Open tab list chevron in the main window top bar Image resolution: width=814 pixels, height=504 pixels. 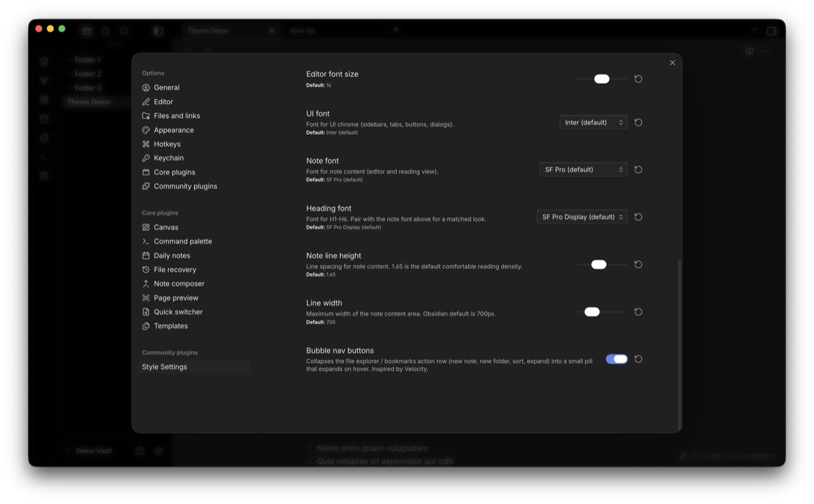click(x=754, y=30)
